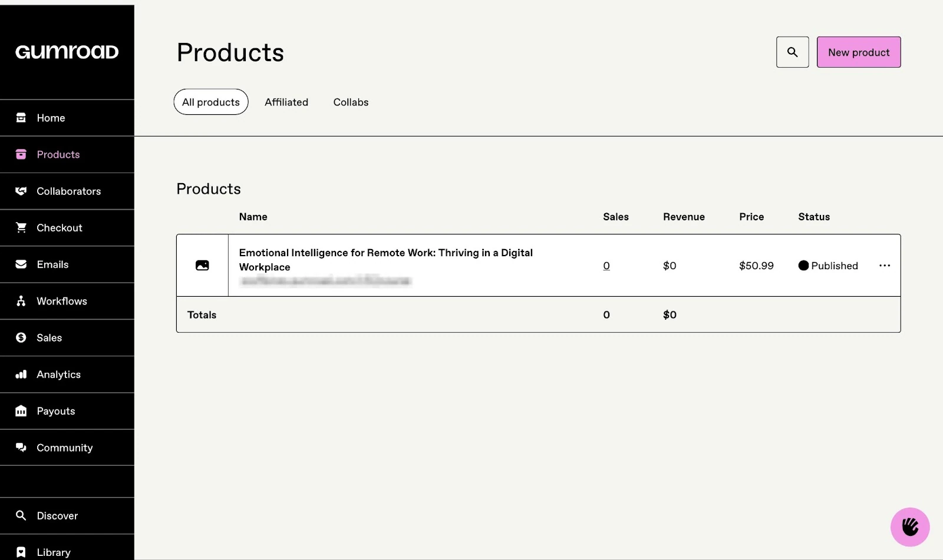Viewport: 943px width, 560px height.
Task: Click the Totals row 0 sales value
Action: (x=606, y=315)
